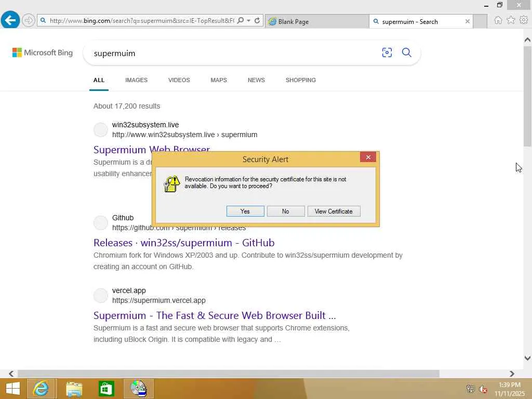
Task: Click in the Bing search box
Action: click(x=234, y=54)
